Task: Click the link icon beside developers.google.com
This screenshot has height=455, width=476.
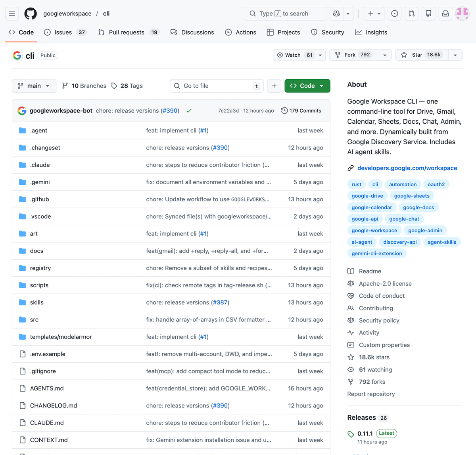Action: tap(351, 168)
